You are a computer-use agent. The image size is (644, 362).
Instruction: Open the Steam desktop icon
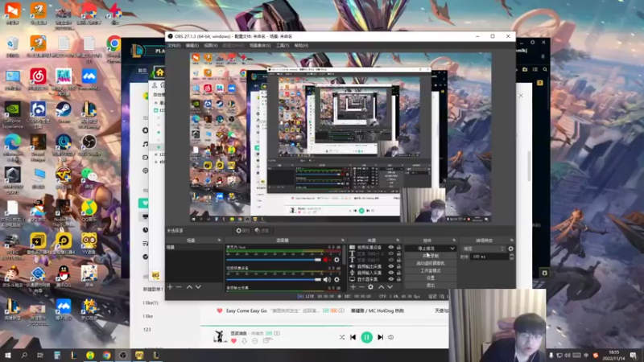pyautogui.click(x=64, y=112)
